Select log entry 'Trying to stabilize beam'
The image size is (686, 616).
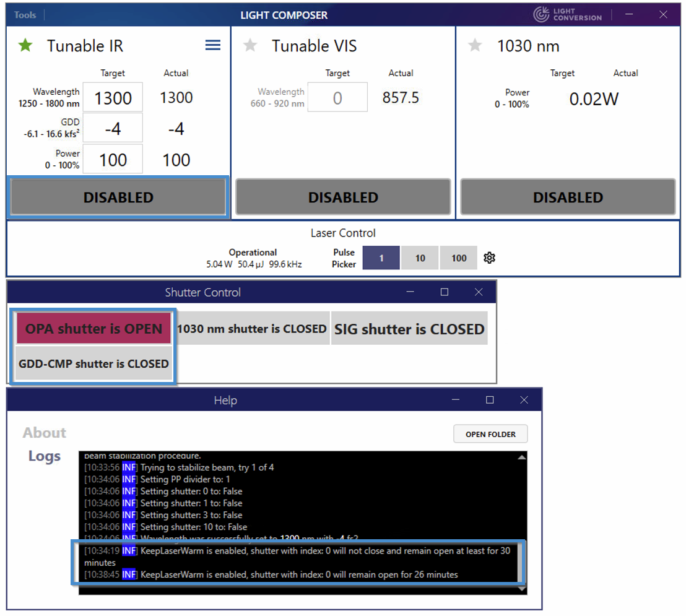point(179,467)
